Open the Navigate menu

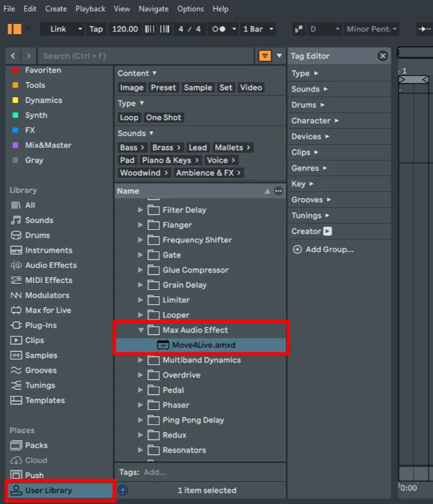pos(154,9)
